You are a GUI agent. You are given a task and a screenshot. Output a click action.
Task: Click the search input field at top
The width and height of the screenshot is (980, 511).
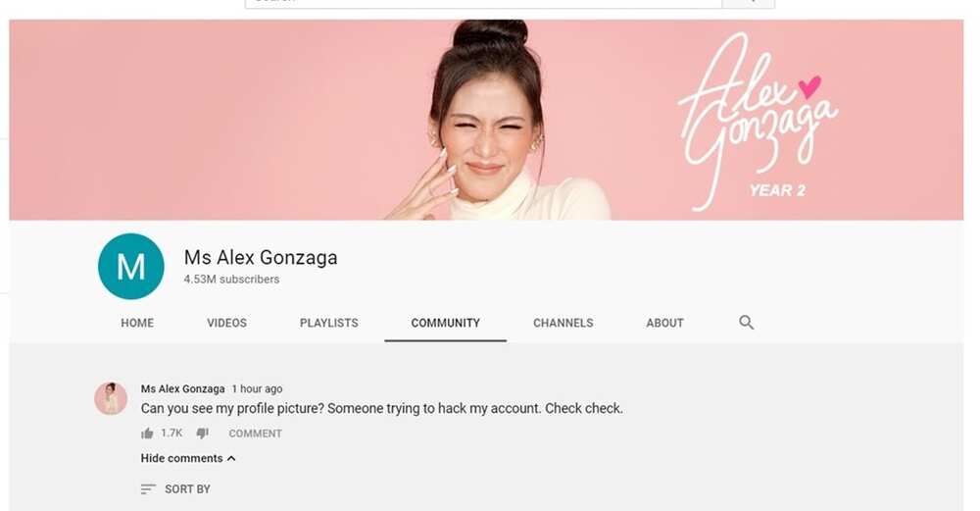(x=483, y=3)
